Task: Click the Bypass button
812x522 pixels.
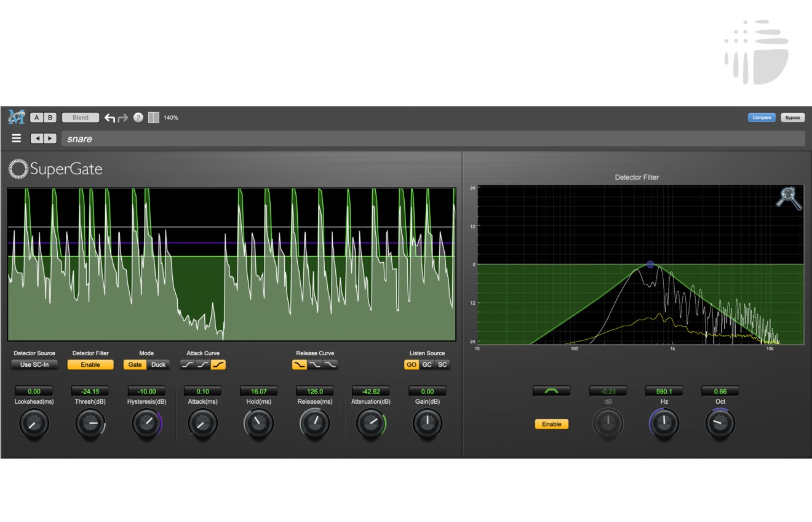Action: tap(793, 118)
